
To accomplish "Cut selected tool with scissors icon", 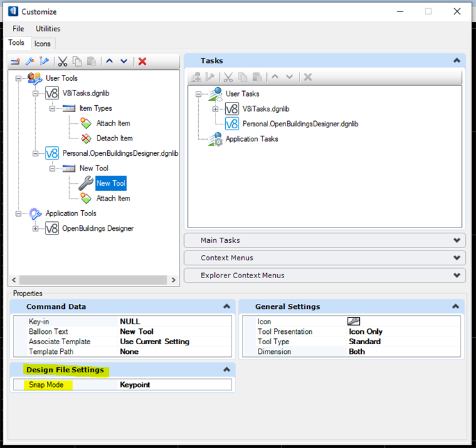I will (x=62, y=62).
